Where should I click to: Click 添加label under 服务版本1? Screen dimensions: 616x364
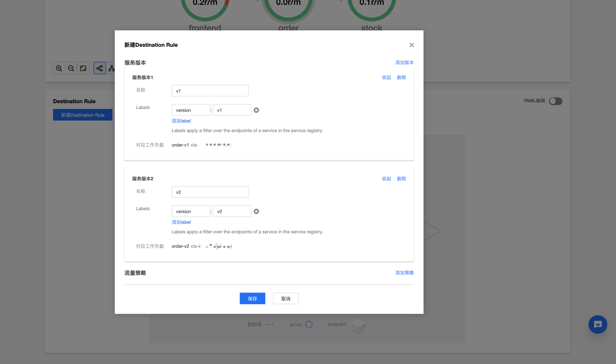click(181, 121)
